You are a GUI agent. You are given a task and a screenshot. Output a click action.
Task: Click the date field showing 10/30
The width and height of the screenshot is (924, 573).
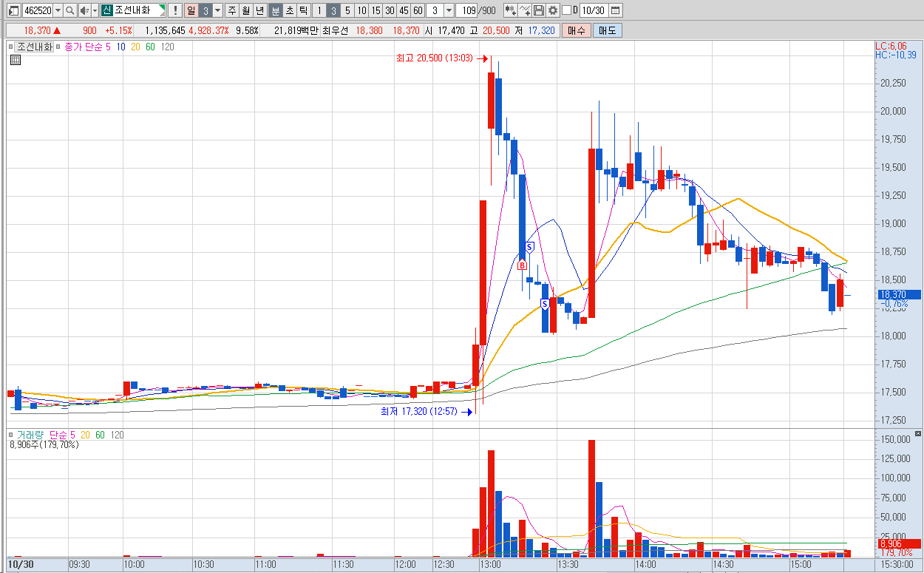coord(593,10)
